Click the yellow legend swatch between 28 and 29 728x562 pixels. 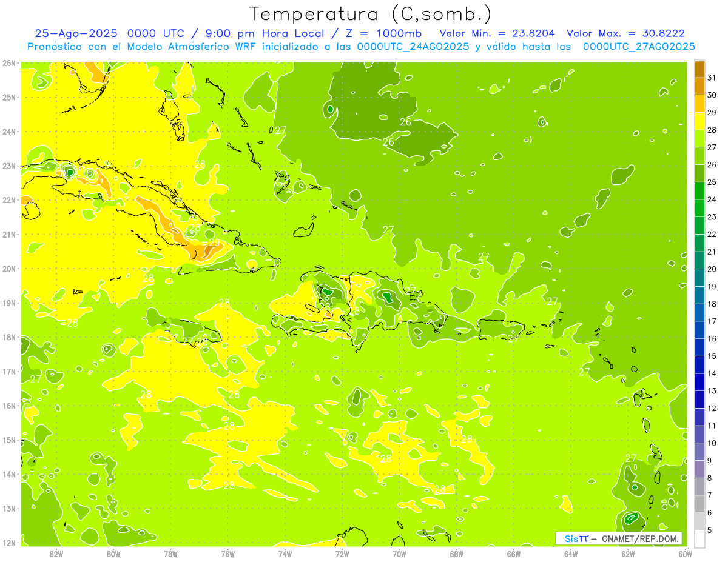(x=699, y=121)
